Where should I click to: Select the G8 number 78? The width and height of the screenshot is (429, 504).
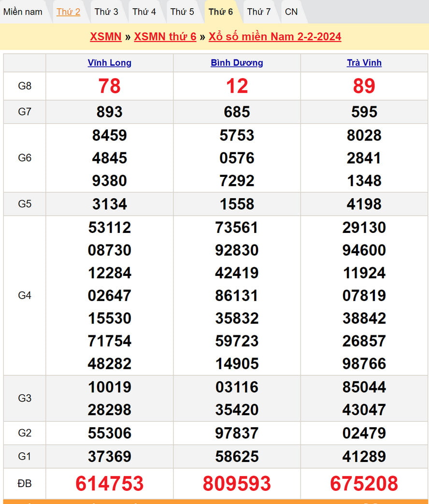point(109,86)
